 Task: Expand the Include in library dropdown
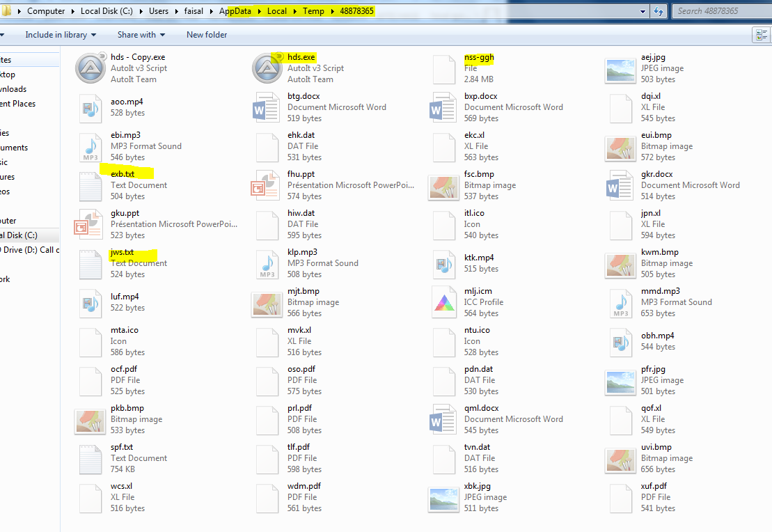(61, 34)
